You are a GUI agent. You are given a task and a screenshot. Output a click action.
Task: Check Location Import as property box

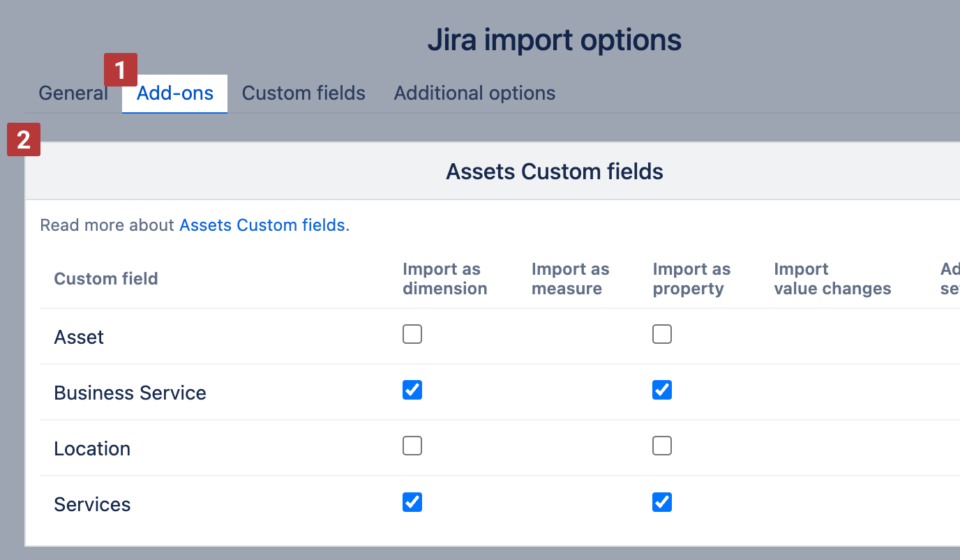662,446
